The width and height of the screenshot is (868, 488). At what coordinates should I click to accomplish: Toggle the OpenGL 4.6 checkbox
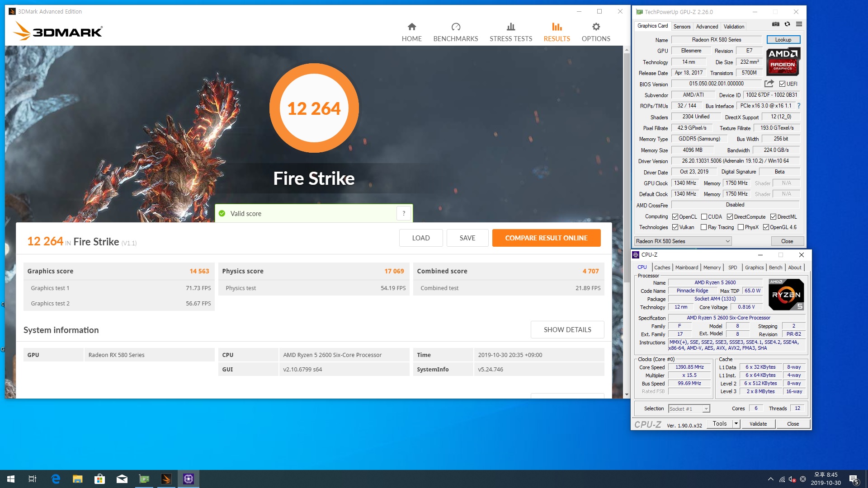tap(766, 227)
